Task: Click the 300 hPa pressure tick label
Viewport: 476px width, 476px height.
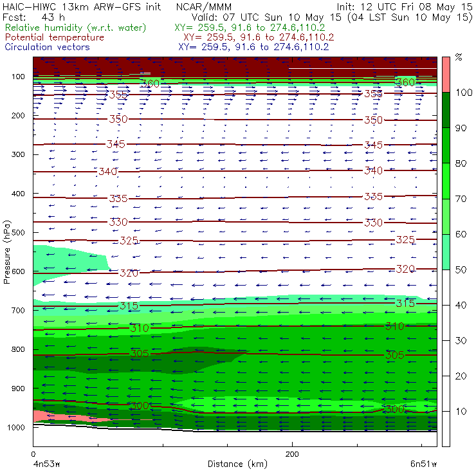Action: coord(18,154)
